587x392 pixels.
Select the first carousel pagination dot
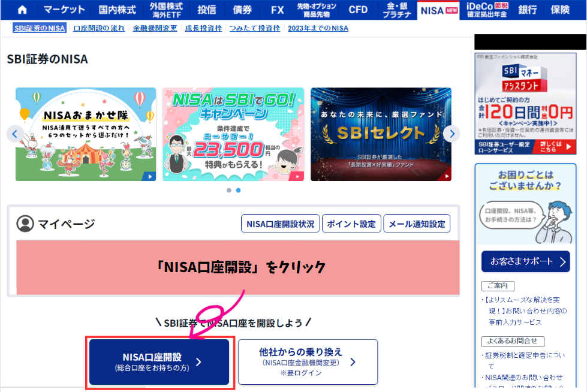tap(228, 190)
